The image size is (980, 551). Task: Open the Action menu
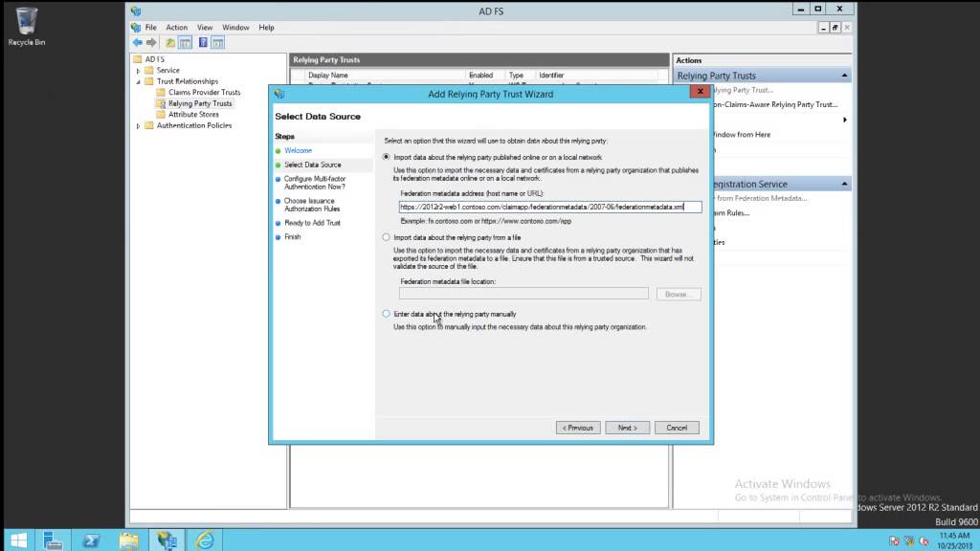pos(176,28)
